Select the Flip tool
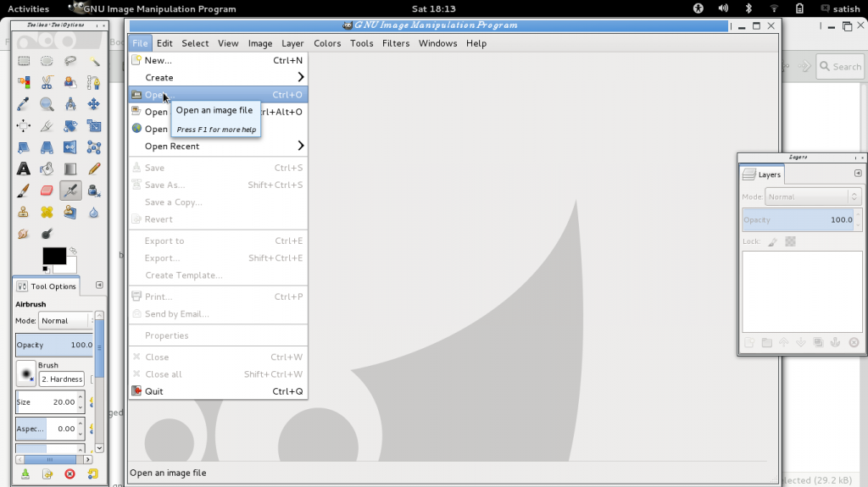Image resolution: width=868 pixels, height=487 pixels. tap(70, 147)
